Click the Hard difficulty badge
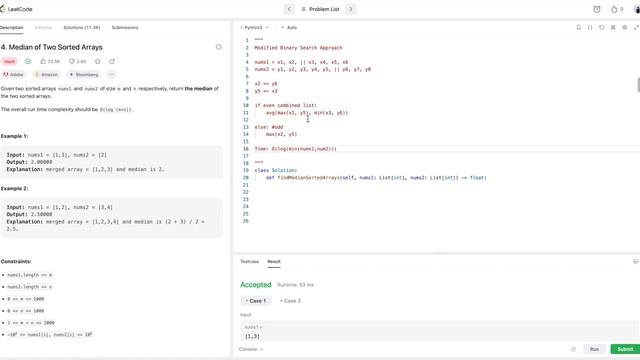The height and width of the screenshot is (360, 640). pos(9,62)
